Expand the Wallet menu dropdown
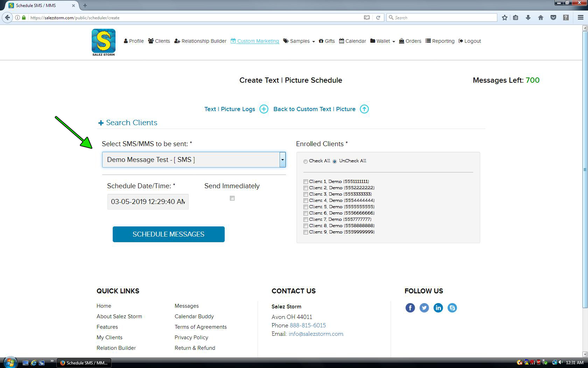 (x=383, y=41)
